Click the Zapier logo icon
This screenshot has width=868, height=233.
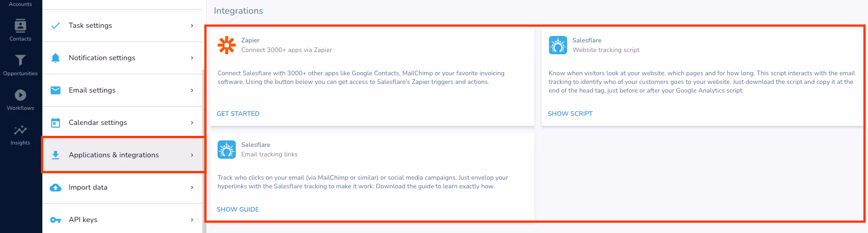click(227, 45)
